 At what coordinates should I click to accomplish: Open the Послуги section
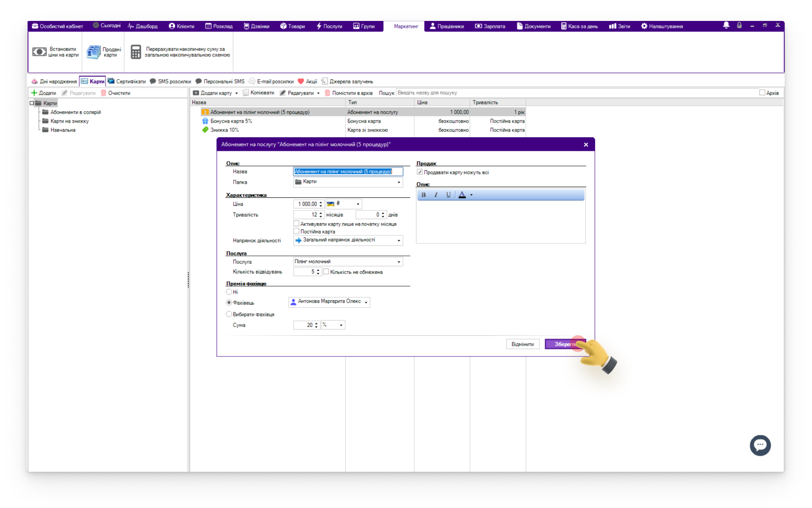pyautogui.click(x=329, y=26)
